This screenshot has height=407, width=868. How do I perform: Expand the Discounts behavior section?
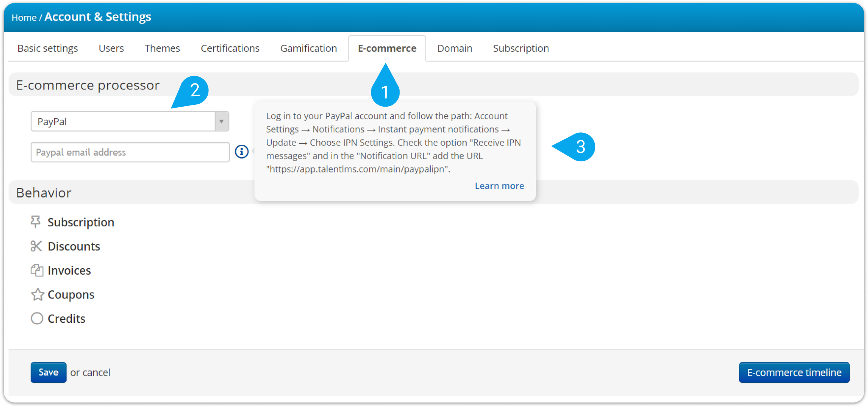coord(74,246)
